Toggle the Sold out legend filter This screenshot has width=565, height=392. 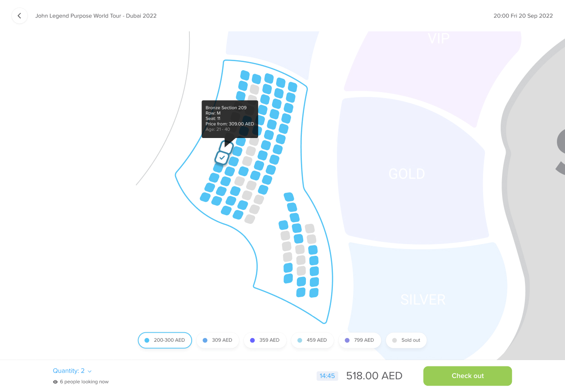[406, 340]
